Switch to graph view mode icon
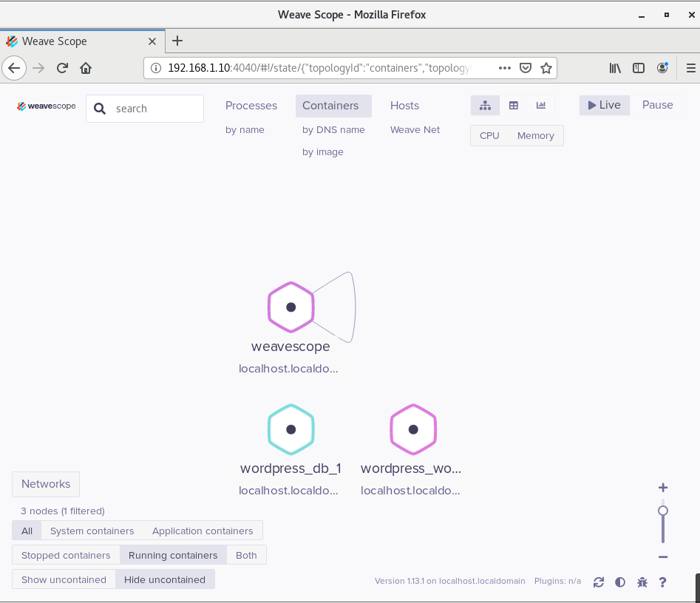 (485, 106)
